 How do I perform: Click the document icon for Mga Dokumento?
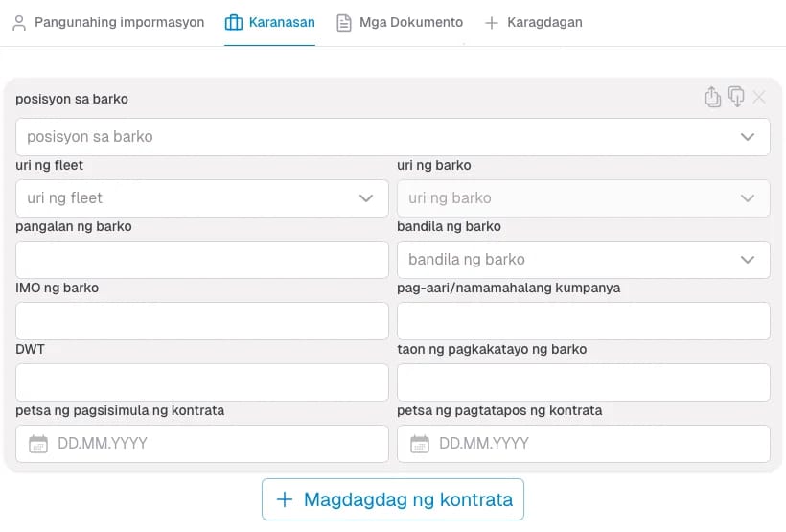pyautogui.click(x=344, y=22)
